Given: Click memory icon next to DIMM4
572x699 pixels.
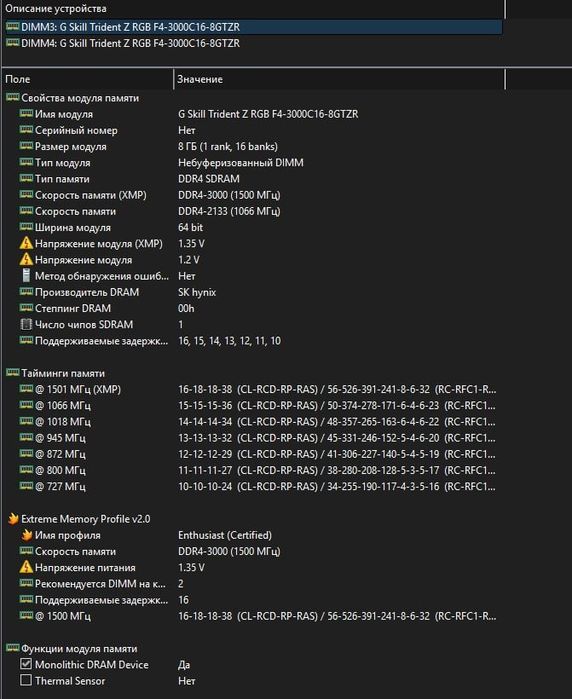Looking at the screenshot, I should click(12, 43).
